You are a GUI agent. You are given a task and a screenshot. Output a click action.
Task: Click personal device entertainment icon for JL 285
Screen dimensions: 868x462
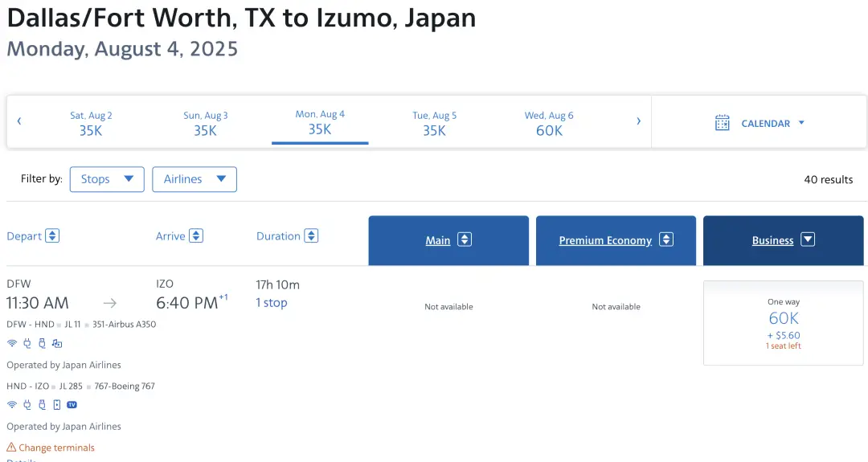coord(56,405)
